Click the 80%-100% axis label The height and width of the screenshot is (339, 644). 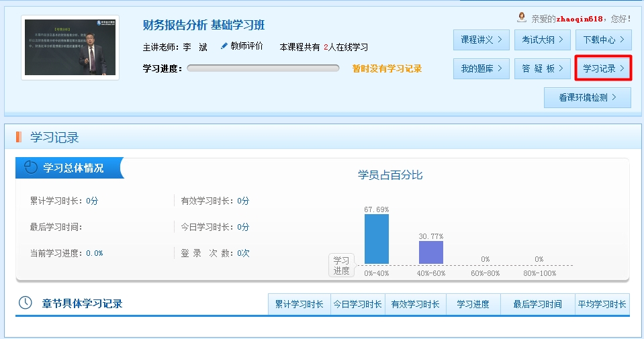(x=540, y=273)
